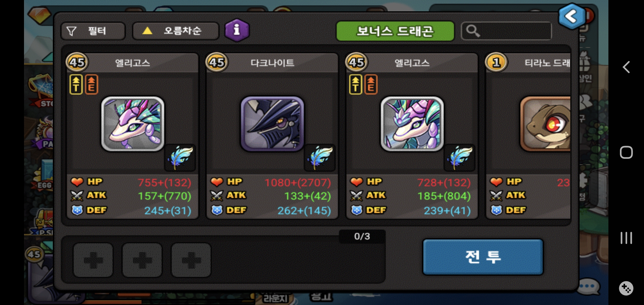Toggle the 오름차순 sort order
This screenshot has height=305, width=644.
pyautogui.click(x=176, y=31)
